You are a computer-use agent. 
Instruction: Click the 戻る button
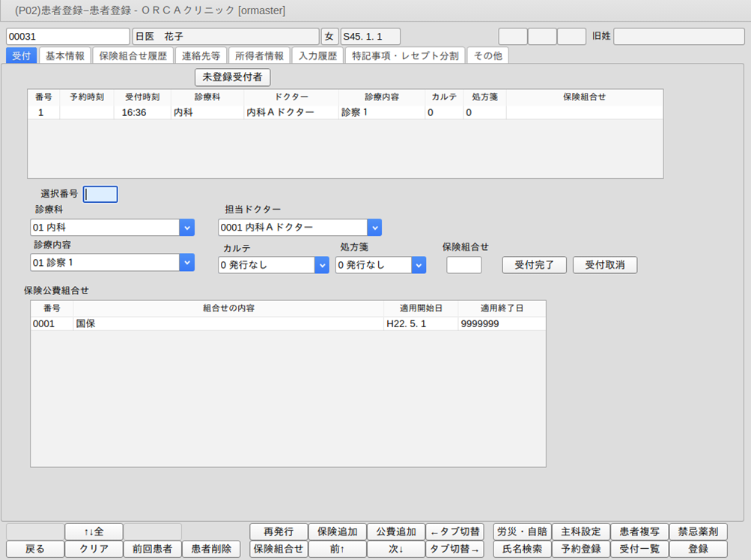click(34, 549)
